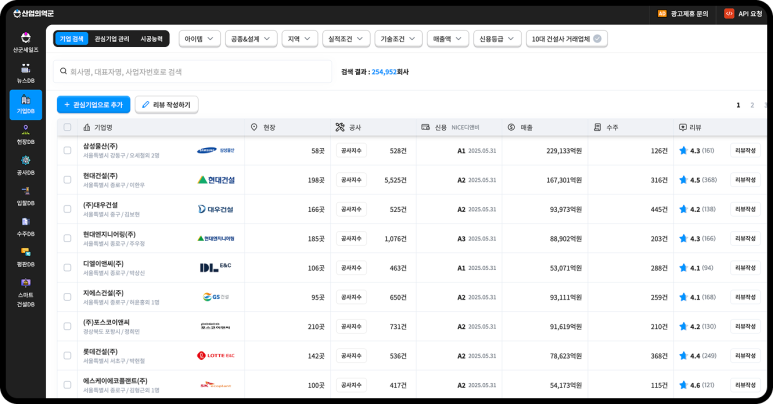Click the 리뷰 header icon
The height and width of the screenshot is (404, 773).
coord(683,127)
